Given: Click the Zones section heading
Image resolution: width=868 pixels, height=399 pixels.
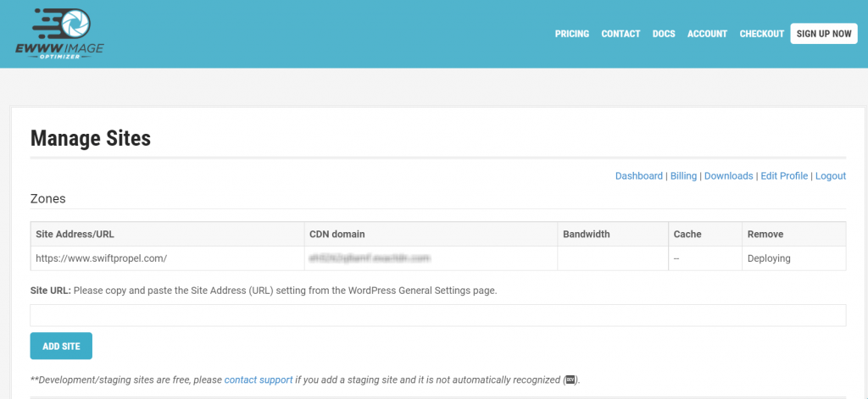Looking at the screenshot, I should point(47,199).
